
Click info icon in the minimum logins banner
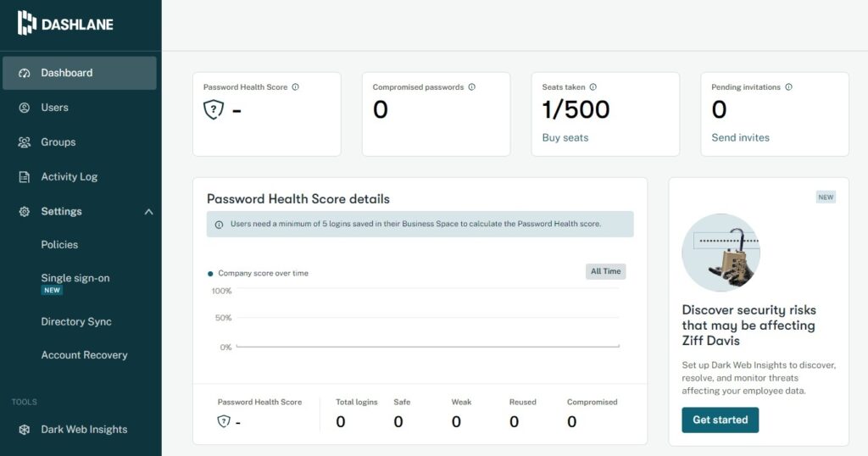220,225
